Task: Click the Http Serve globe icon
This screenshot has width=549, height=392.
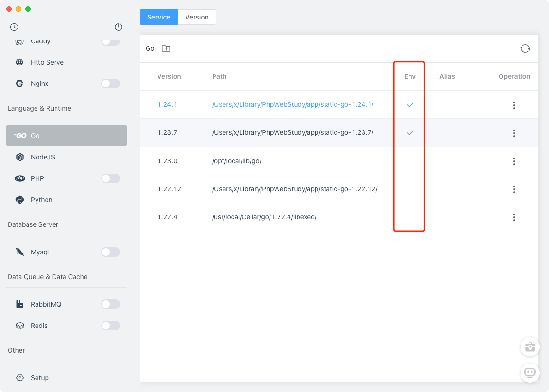Action: point(19,62)
